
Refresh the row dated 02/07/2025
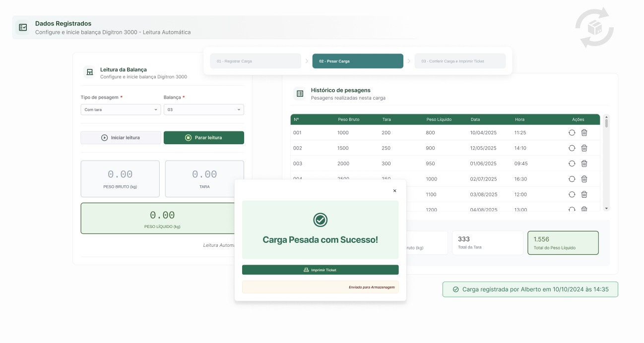[x=572, y=179]
